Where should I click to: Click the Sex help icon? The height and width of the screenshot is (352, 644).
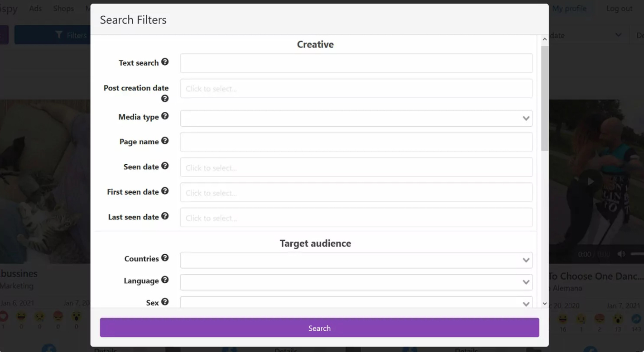pos(165,302)
